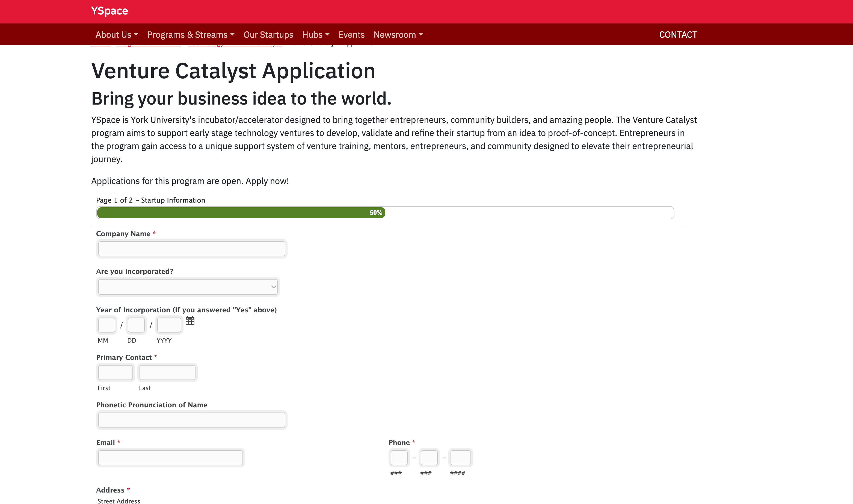Expand Programs & Streams menu
Viewport: 853px width, 504px height.
pos(191,35)
